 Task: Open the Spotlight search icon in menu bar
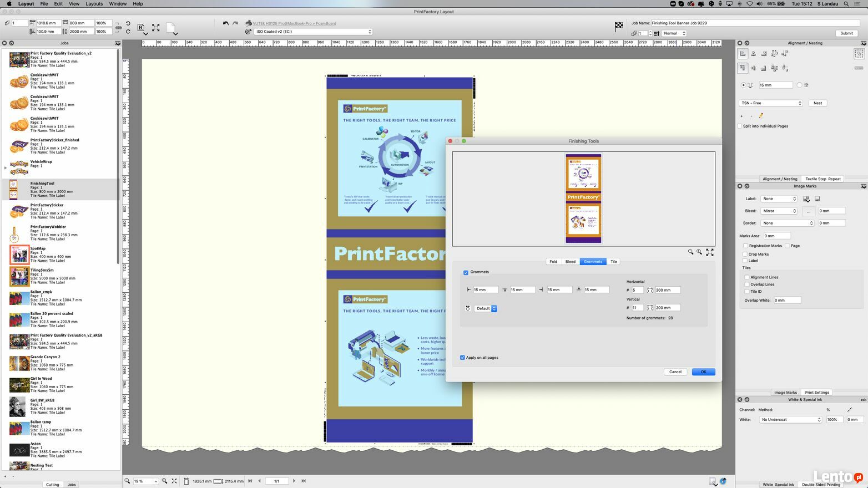pos(846,4)
